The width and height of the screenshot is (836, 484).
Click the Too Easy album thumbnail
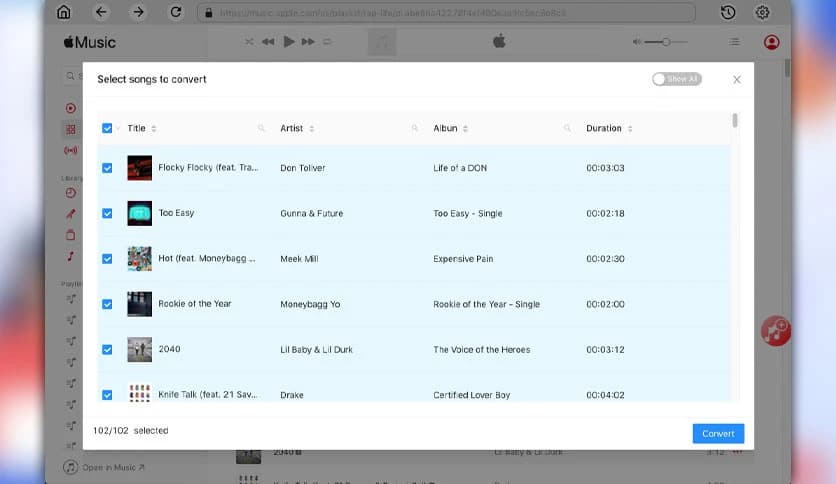[x=139, y=213]
